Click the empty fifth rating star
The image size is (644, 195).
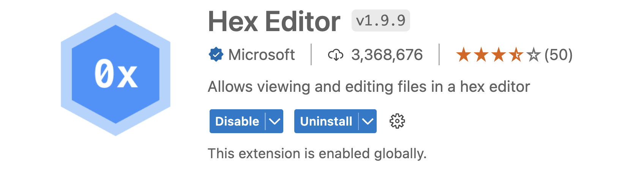tap(534, 55)
